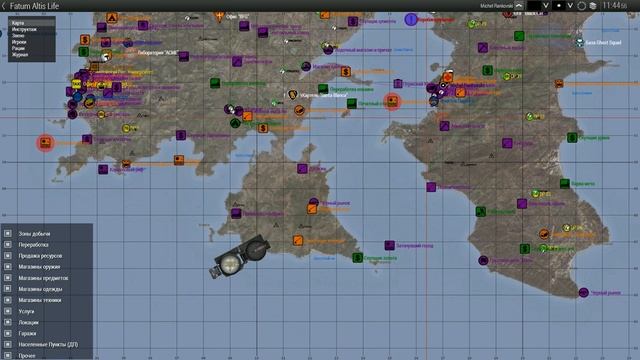The image size is (640, 360).
Task: Toggle the Продажа ресурсов checkbox
Action: point(7,256)
